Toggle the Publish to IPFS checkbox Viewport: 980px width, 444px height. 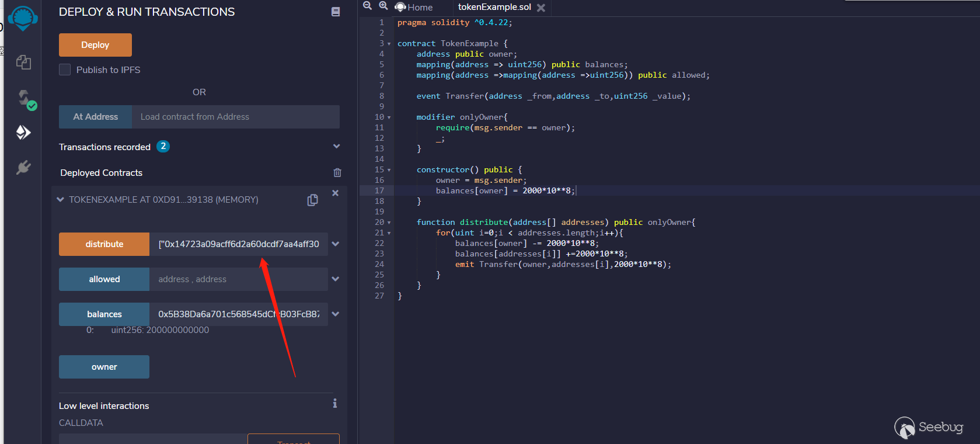(65, 70)
